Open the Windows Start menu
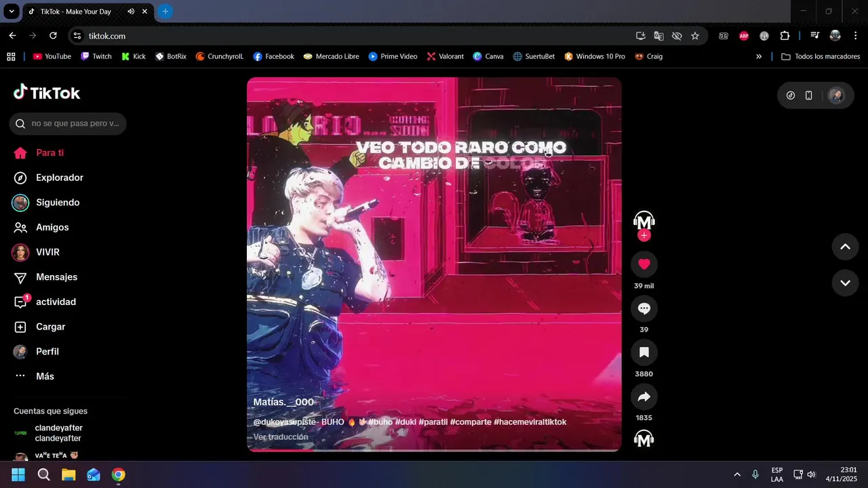This screenshot has width=868, height=488. pos(18,474)
